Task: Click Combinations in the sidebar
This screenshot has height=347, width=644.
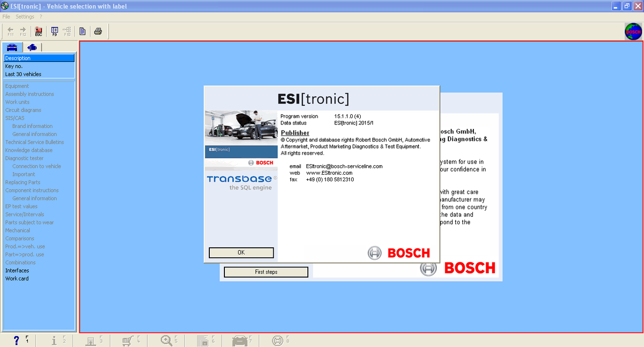Action: pyautogui.click(x=20, y=262)
